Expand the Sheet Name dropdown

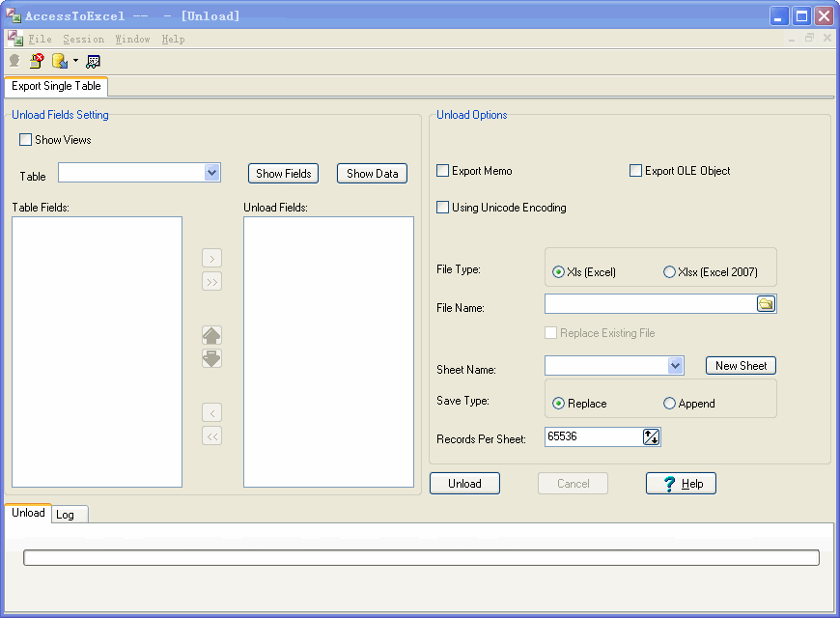pos(675,366)
